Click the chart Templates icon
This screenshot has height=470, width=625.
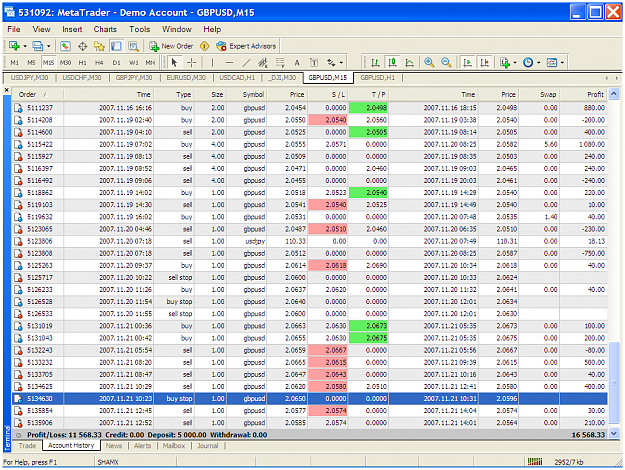pos(552,63)
